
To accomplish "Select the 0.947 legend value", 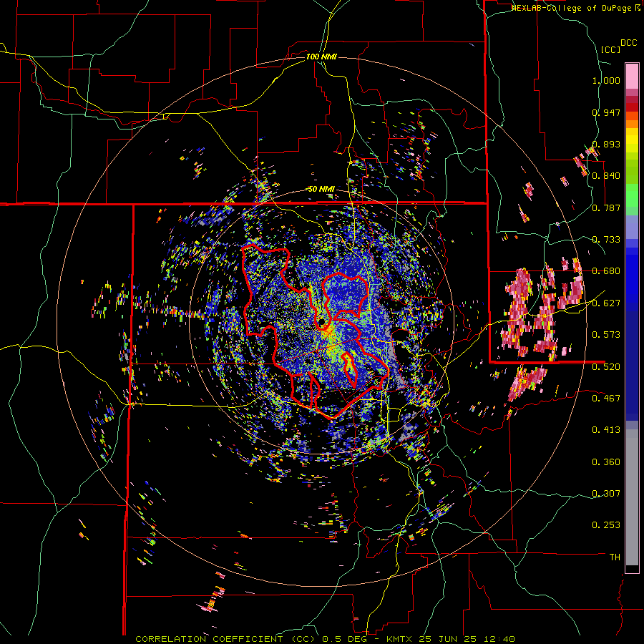I will [606, 112].
